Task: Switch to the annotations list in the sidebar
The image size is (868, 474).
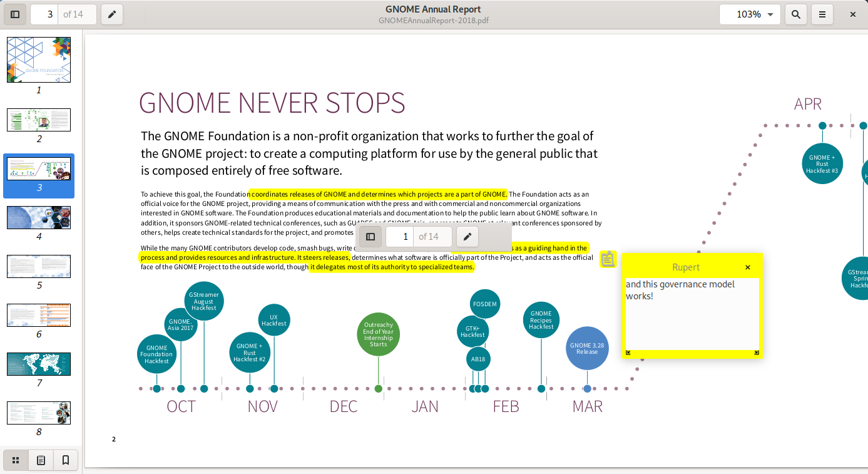Action: click(x=41, y=460)
